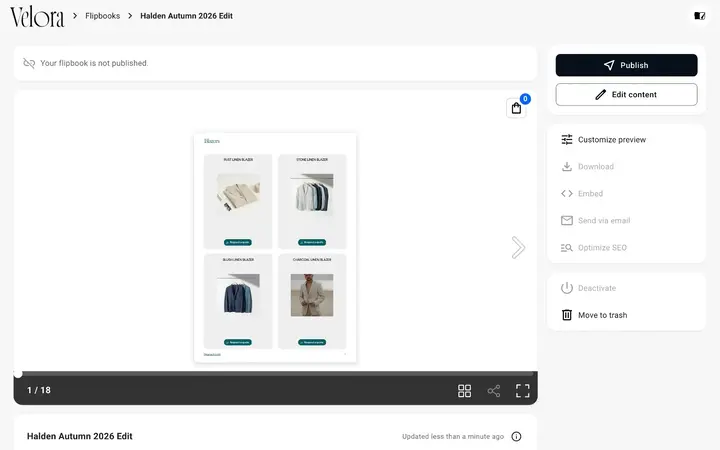
Task: Click the Customize preview sliders icon
Action: tap(567, 140)
